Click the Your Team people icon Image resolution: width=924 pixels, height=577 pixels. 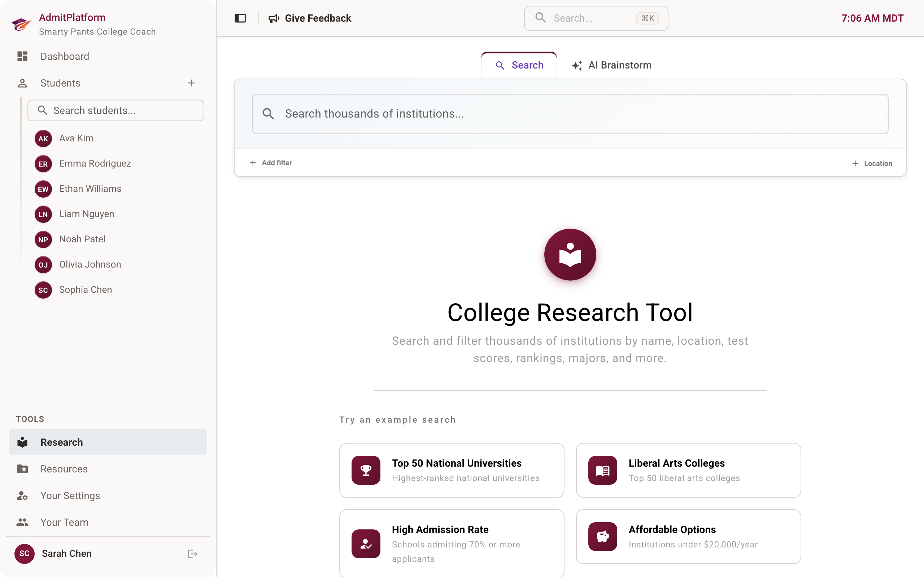pos(22,522)
